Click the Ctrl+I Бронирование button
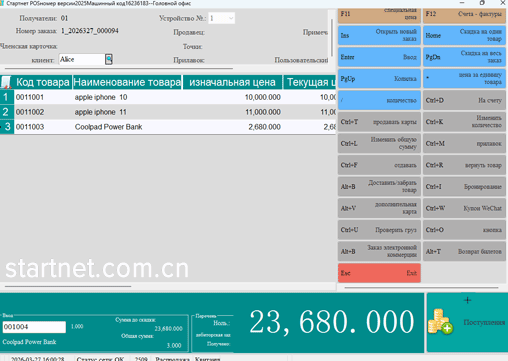This screenshot has height=361, width=508. 464,187
